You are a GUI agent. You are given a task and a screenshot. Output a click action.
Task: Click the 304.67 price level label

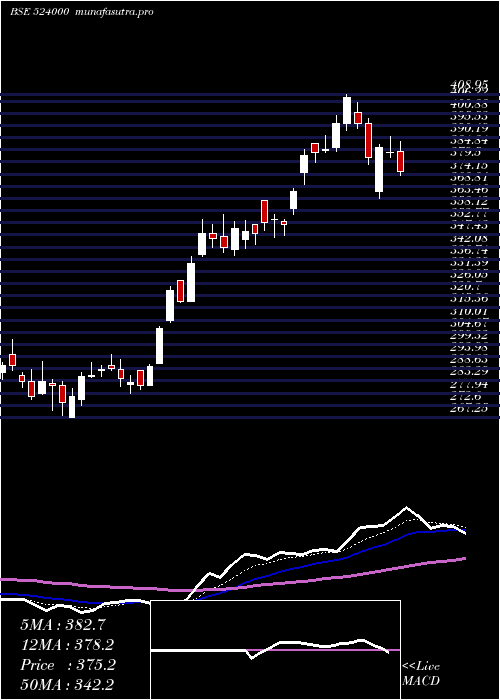coord(469,323)
